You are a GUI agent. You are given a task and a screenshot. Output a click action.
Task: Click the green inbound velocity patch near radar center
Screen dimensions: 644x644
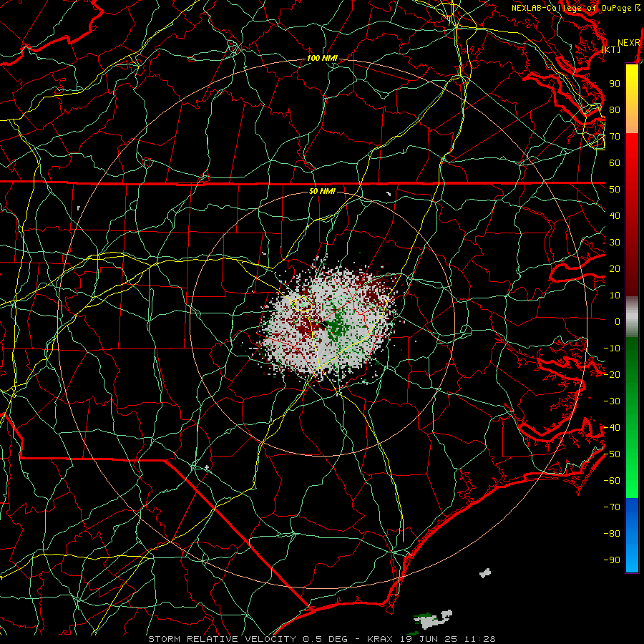pos(338,324)
